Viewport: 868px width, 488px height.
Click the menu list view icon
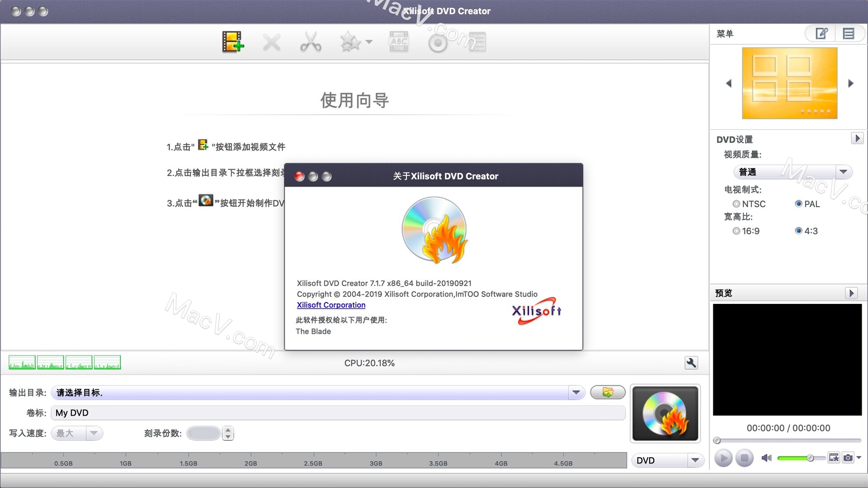pyautogui.click(x=849, y=33)
